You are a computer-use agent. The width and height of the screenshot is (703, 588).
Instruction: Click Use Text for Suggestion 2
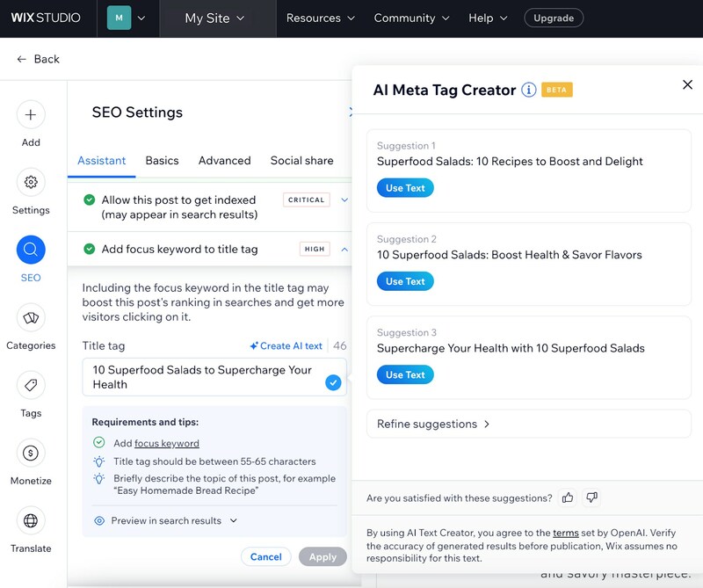(405, 281)
